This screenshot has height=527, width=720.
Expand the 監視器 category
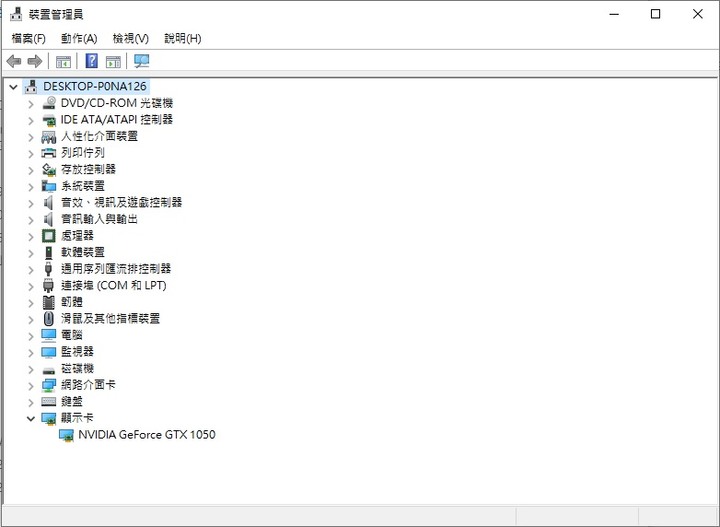tap(31, 353)
